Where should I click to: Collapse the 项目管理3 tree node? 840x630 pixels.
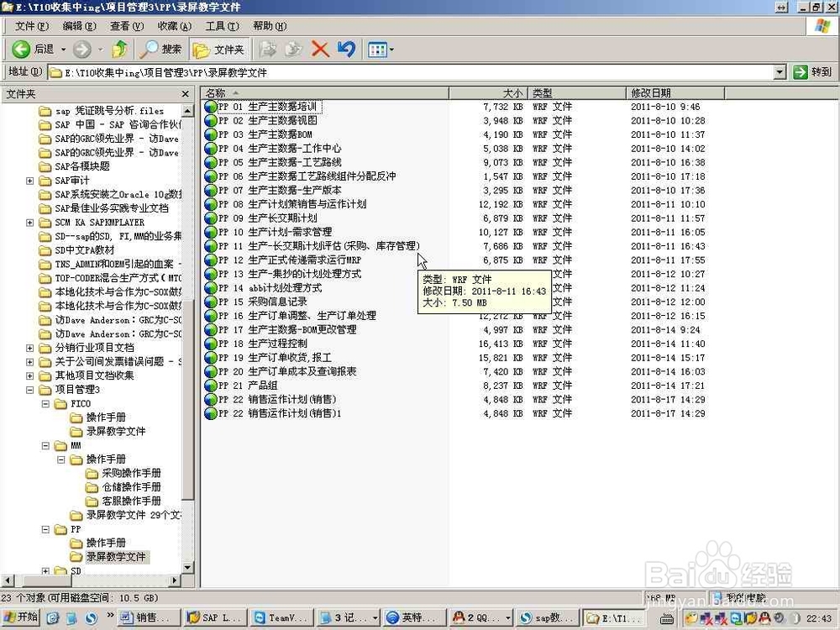(30, 390)
